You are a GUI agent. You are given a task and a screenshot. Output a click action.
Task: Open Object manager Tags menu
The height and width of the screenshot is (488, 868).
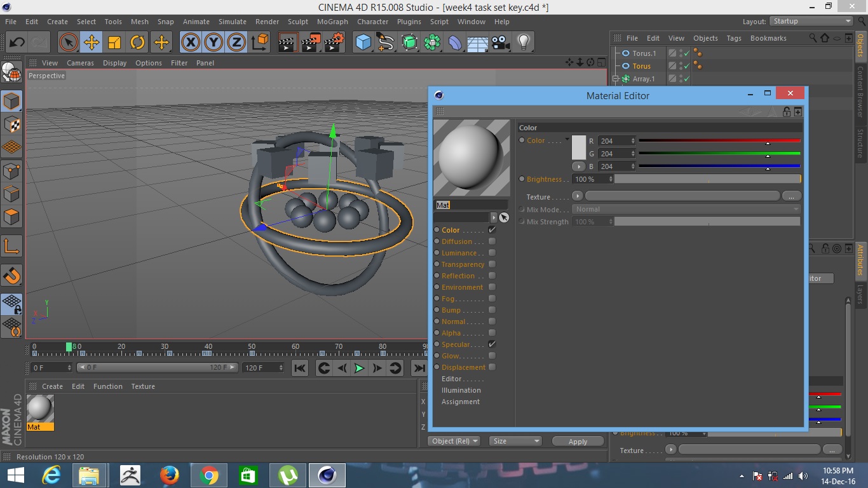pyautogui.click(x=734, y=38)
